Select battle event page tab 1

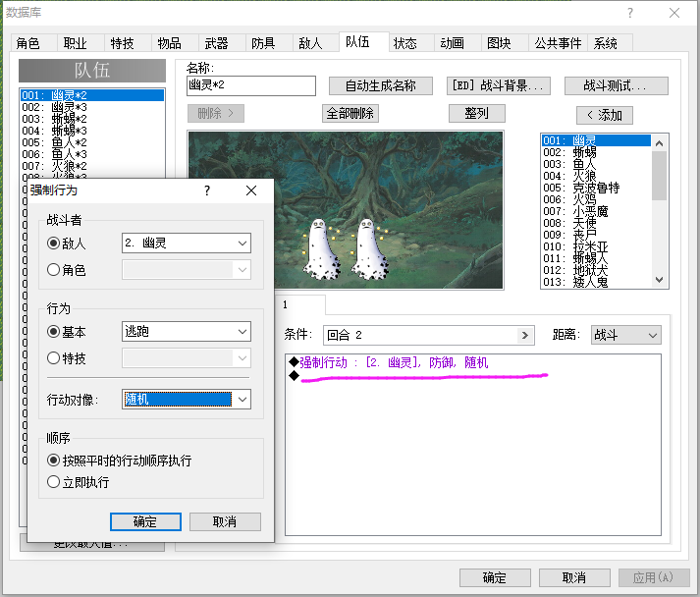300,305
